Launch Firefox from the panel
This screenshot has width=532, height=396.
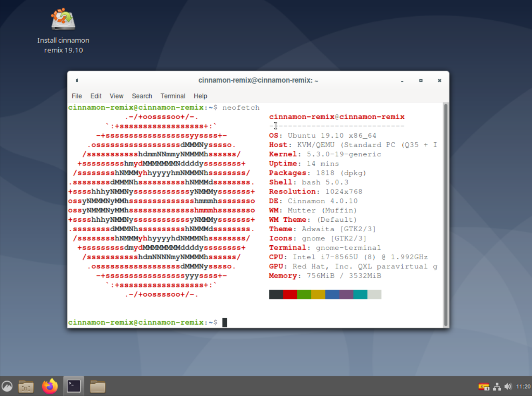pyautogui.click(x=50, y=386)
